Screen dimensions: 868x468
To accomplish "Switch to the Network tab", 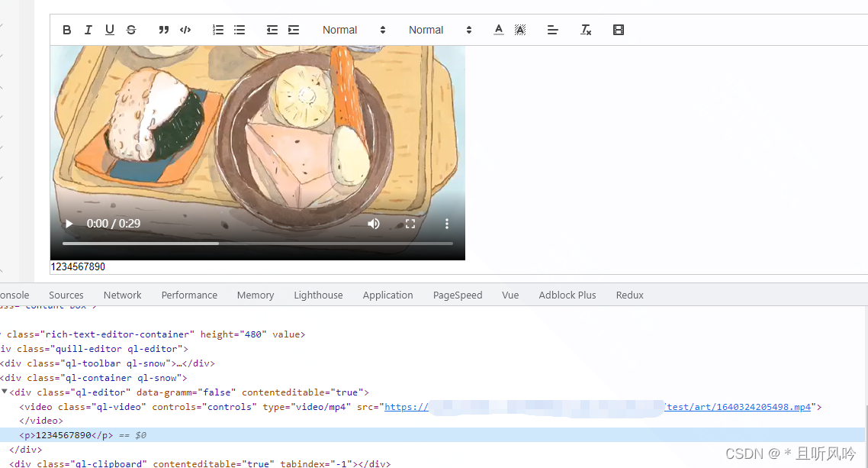I will coord(123,295).
